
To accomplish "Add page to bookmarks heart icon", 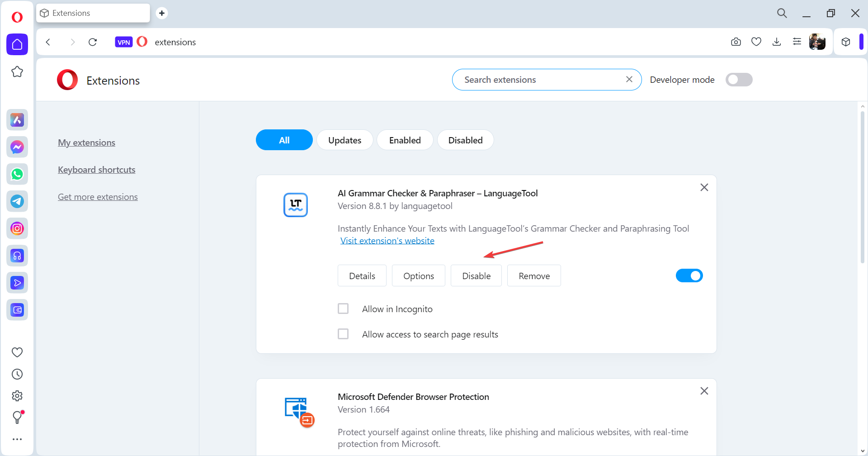I will coord(756,42).
